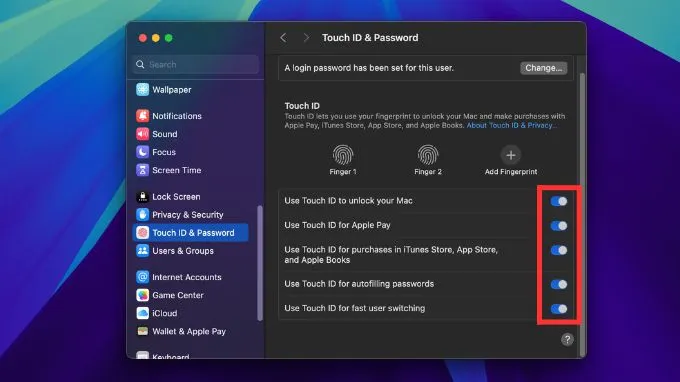This screenshot has height=382, width=680.
Task: Click the main pane scrollbar
Action: click(x=582, y=215)
